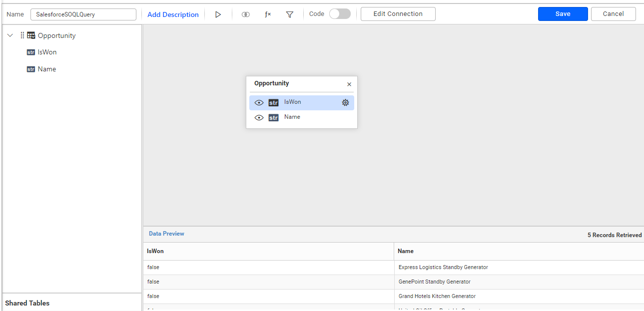
Task: Click the preview eye icon in toolbar
Action: 245,14
